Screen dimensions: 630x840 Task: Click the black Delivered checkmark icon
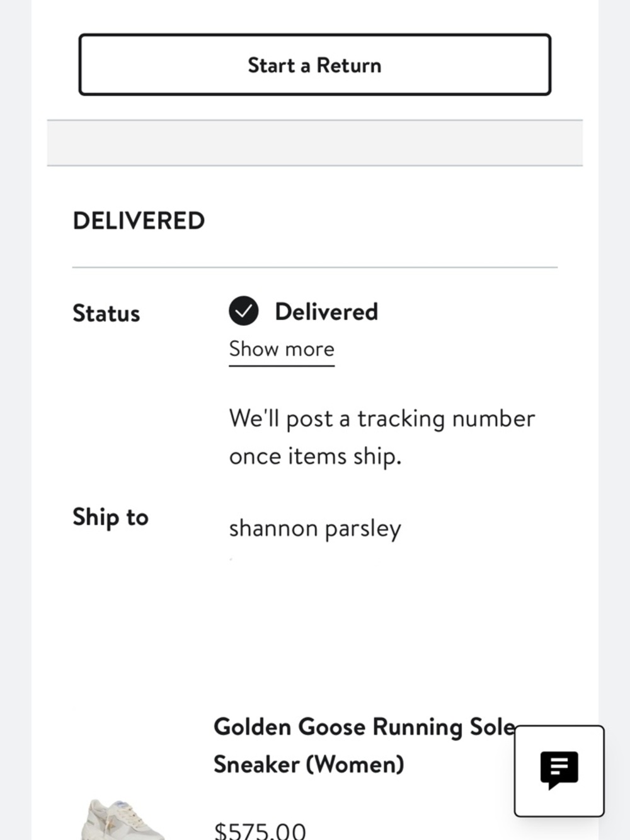(244, 311)
